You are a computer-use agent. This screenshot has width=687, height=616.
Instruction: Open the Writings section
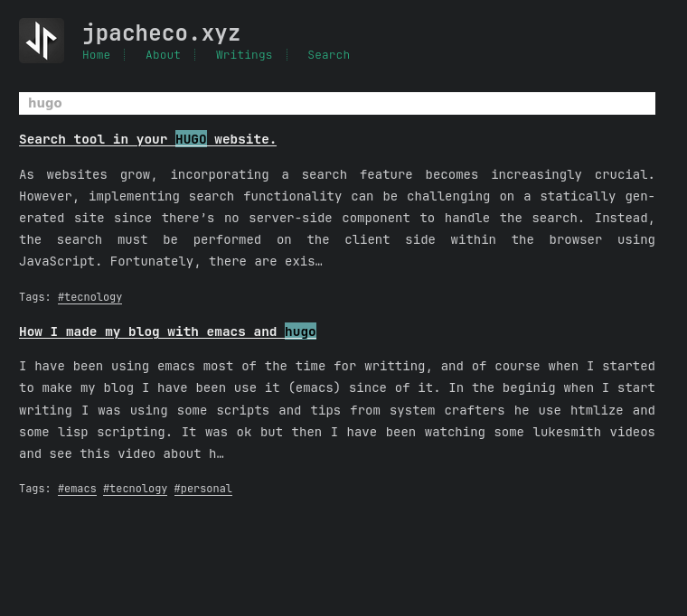click(244, 55)
